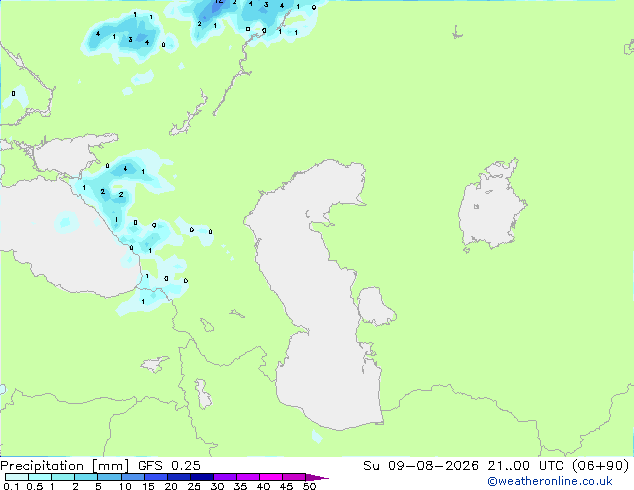
Task: Click the 10–15 mm legend color box
Action: click(x=132, y=477)
